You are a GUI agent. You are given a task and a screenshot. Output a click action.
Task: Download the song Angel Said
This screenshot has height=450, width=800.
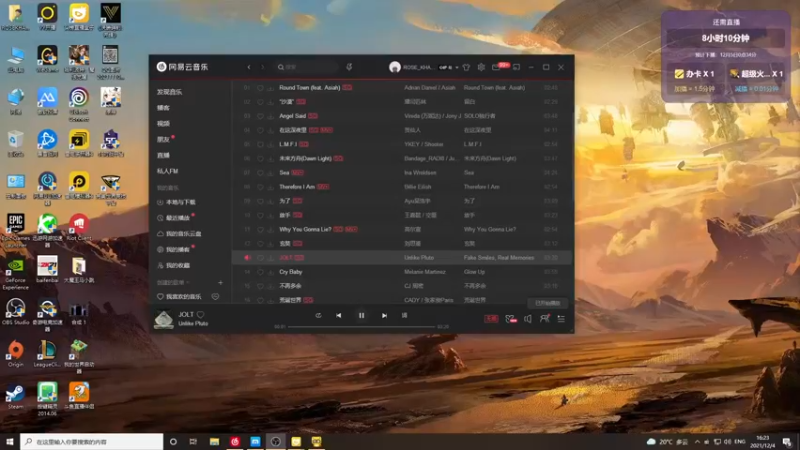click(x=270, y=116)
